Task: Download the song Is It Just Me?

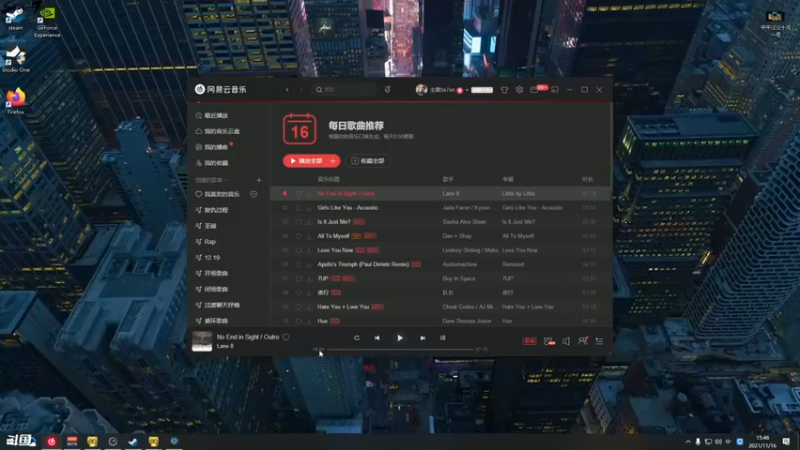Action: coord(309,222)
